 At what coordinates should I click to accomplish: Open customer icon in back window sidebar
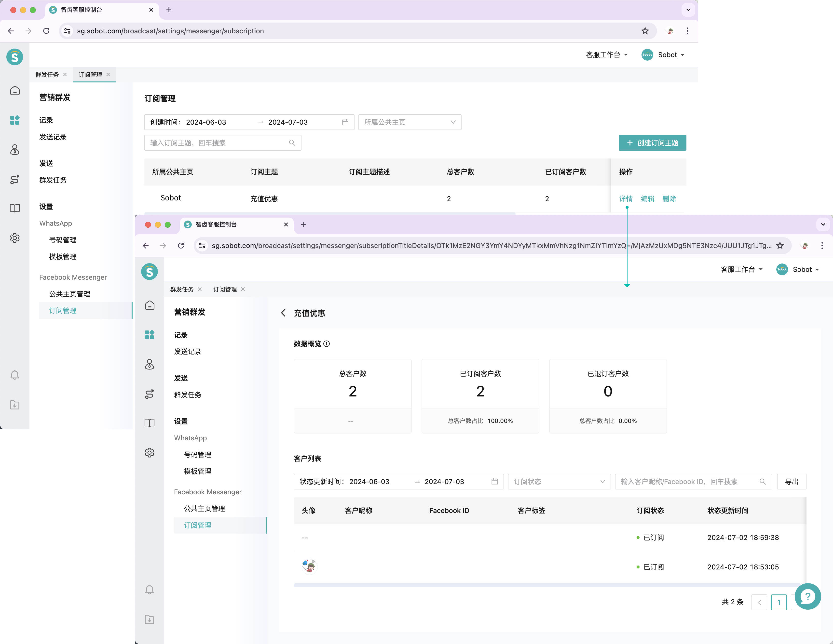[15, 150]
